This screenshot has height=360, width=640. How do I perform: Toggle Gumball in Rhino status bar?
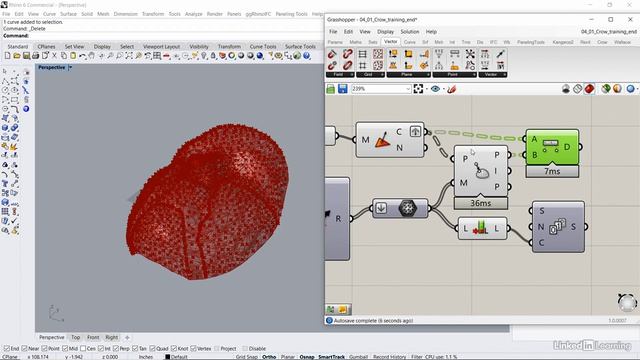tap(358, 357)
